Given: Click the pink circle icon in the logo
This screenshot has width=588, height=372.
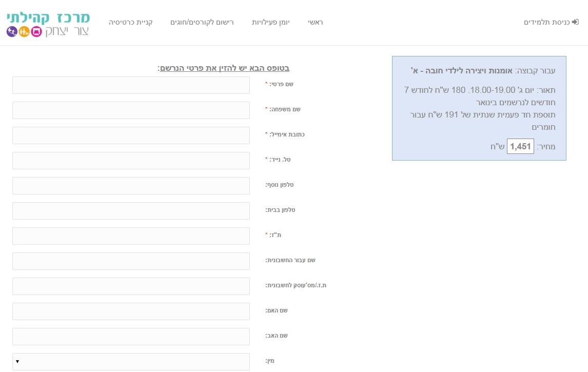Looking at the screenshot, I should pos(36,32).
